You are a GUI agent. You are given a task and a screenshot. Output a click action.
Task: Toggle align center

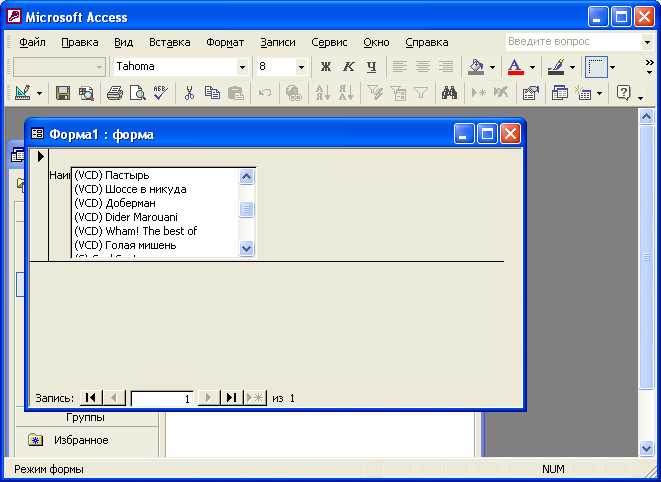tap(423, 67)
